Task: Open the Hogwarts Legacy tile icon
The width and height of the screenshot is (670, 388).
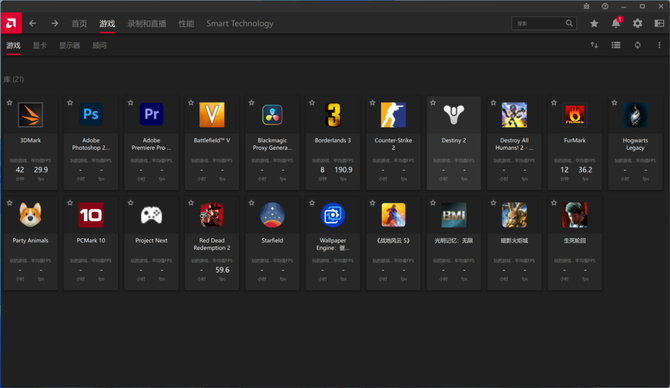Action: tap(635, 115)
